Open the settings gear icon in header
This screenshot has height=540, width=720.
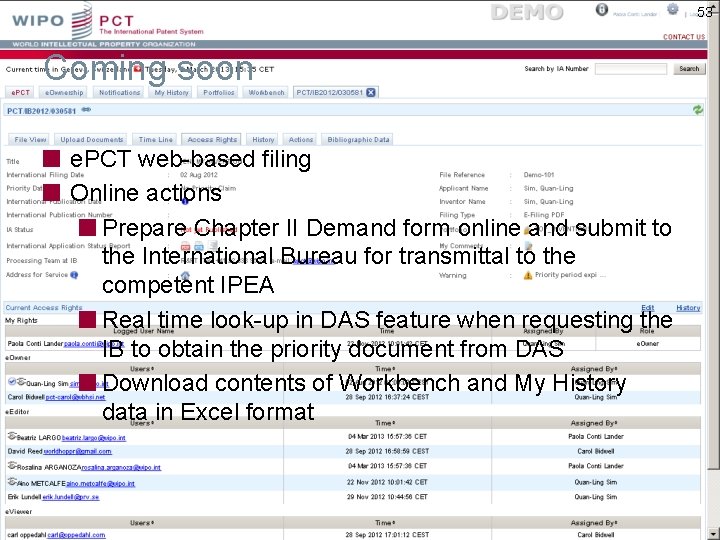coord(672,9)
